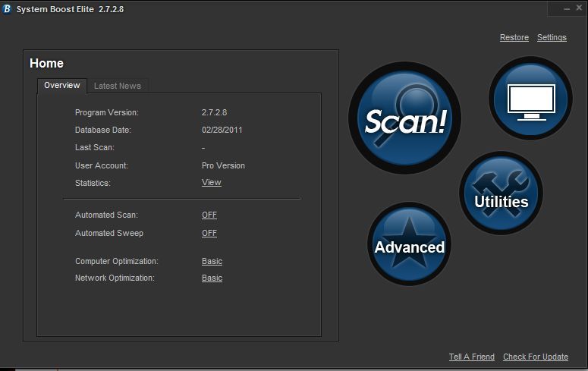Toggle Automated Scan OFF link
Screen dimensions: 588x371
(x=209, y=215)
